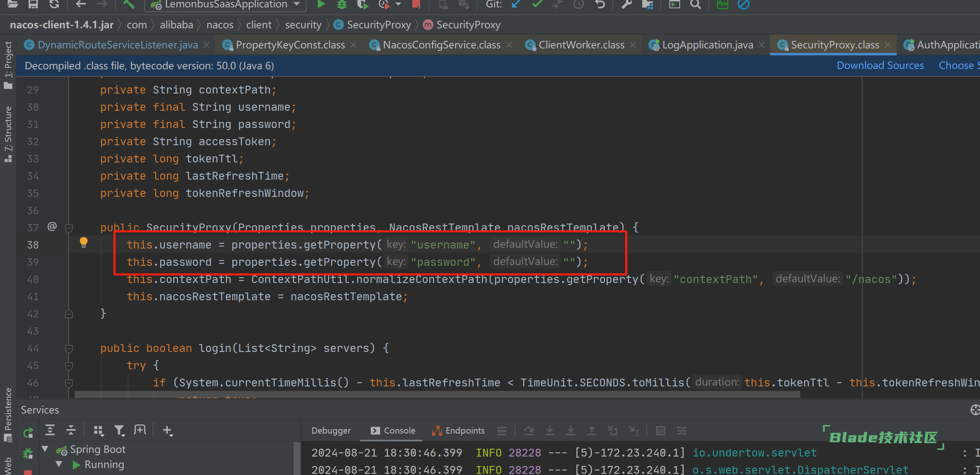Click the yellow lightbulb intention icon
The image size is (980, 475).
click(x=84, y=243)
